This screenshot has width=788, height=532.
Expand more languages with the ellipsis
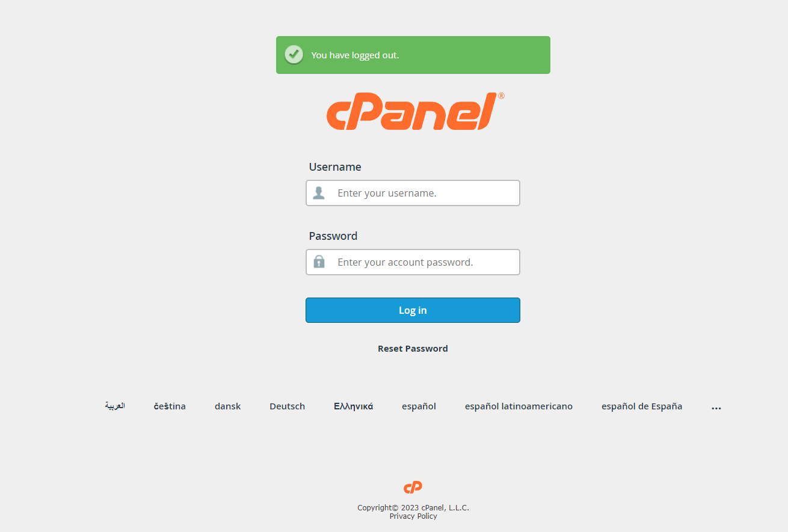click(716, 407)
